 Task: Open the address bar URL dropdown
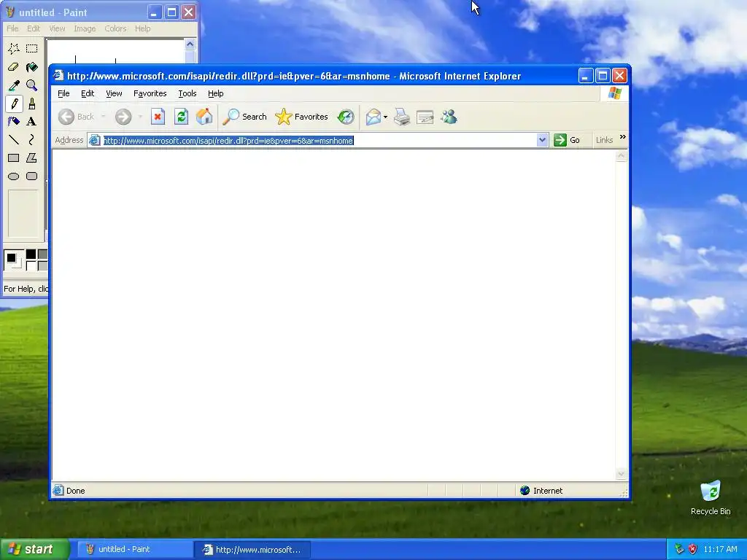click(x=542, y=140)
